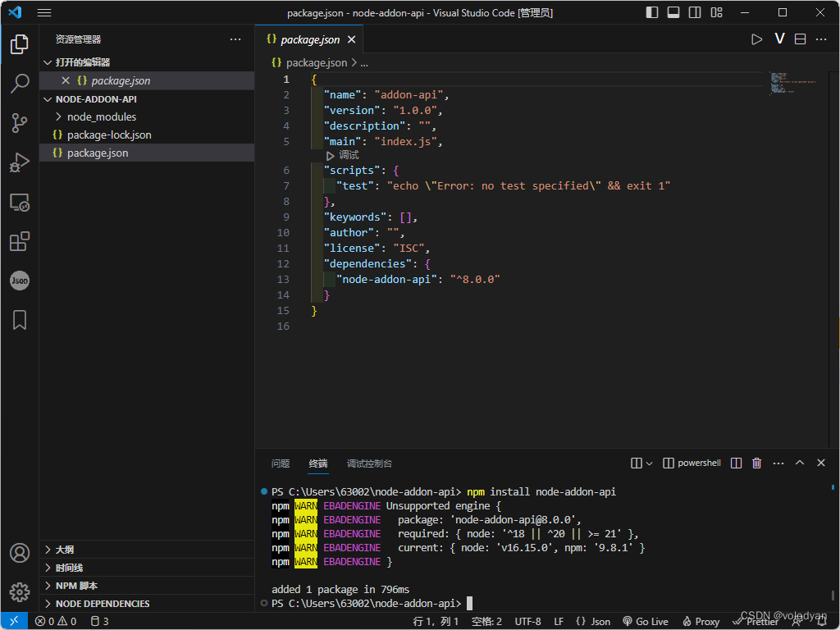Split the terminal panel
The width and height of the screenshot is (840, 630).
(x=736, y=463)
